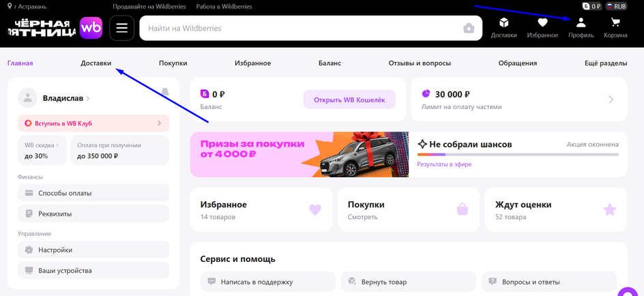This screenshot has width=644, height=296.
Task: Open the RUB currency selector
Action: [x=616, y=6]
